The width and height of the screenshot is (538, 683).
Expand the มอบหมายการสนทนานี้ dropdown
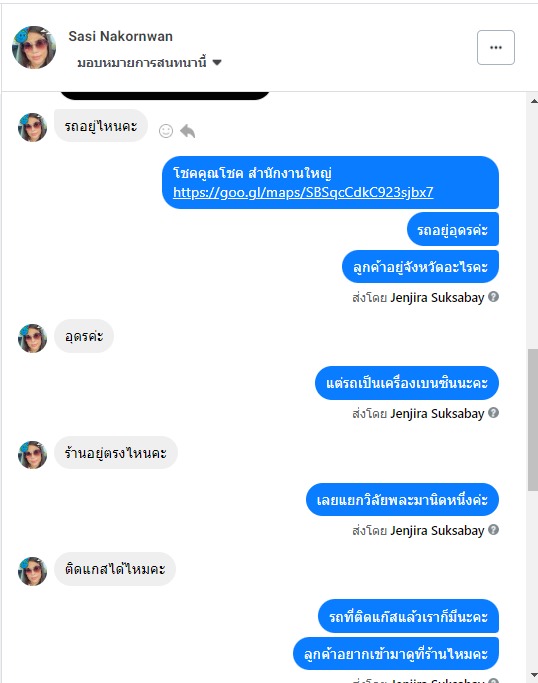point(149,63)
